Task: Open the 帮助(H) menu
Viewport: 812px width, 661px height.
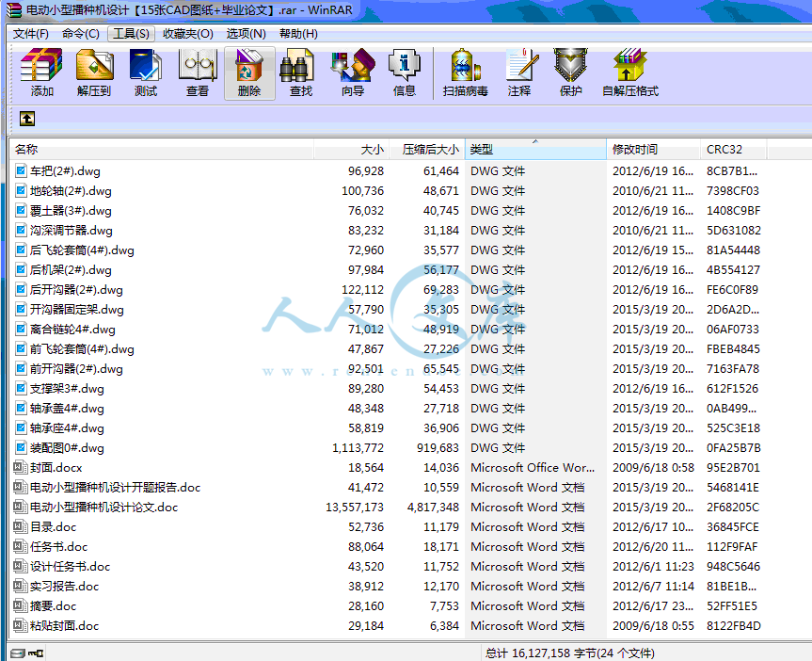Action: click(x=298, y=34)
